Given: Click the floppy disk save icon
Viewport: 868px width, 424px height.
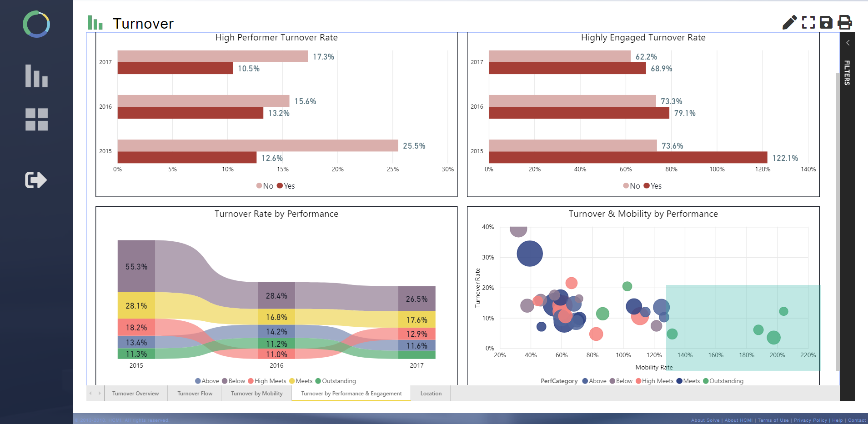Looking at the screenshot, I should [826, 22].
